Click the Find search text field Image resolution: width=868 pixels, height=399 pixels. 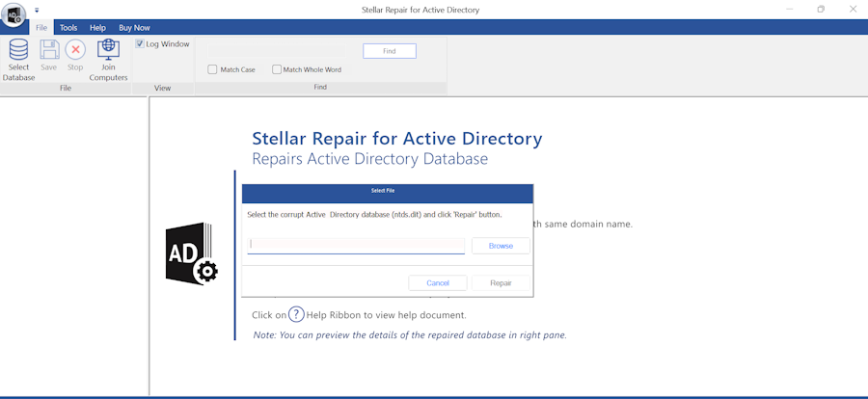point(277,51)
